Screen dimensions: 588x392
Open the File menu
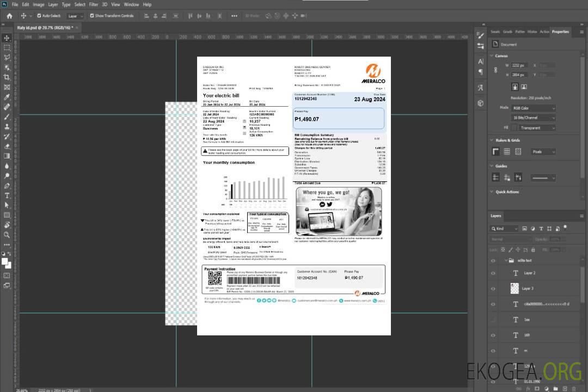15,4
